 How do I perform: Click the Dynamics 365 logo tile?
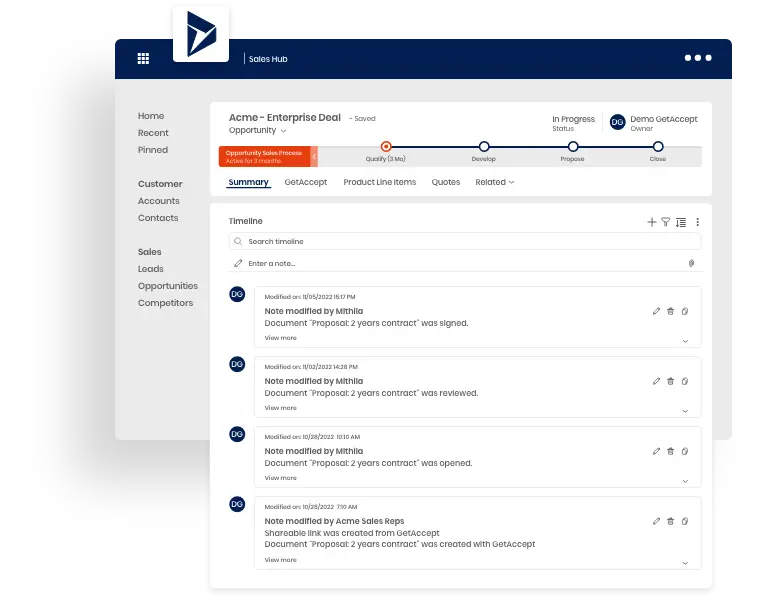pos(201,34)
